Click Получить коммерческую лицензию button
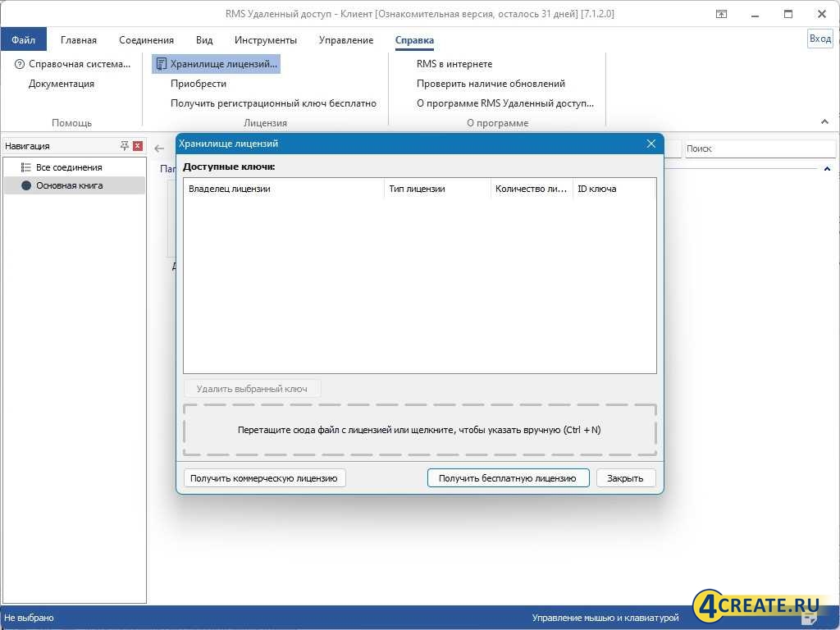This screenshot has height=630, width=840. coord(264,478)
